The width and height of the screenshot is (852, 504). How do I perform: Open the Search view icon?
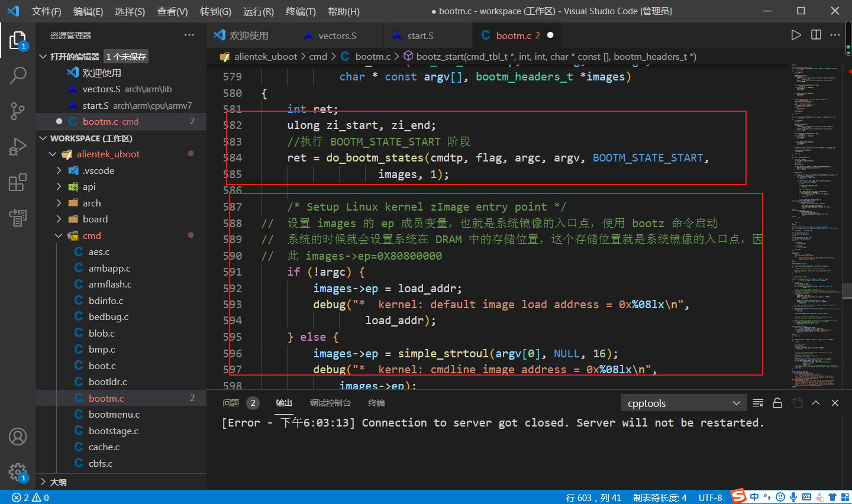(18, 75)
